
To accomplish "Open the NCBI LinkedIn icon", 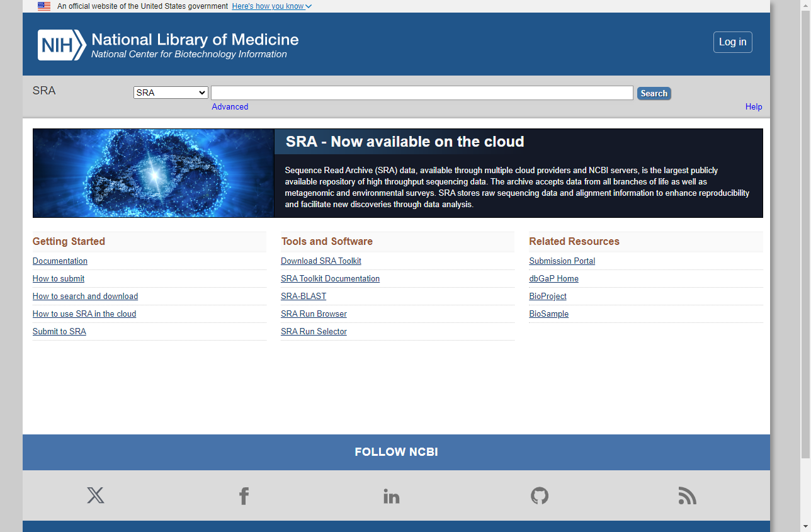I will pos(391,496).
